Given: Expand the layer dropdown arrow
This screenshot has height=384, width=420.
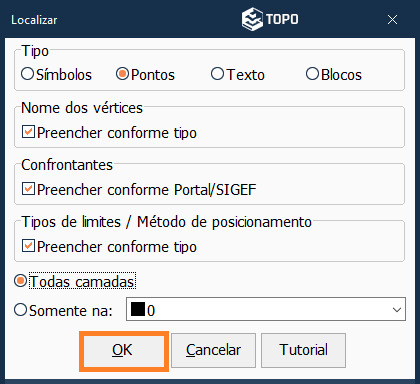Looking at the screenshot, I should [397, 310].
